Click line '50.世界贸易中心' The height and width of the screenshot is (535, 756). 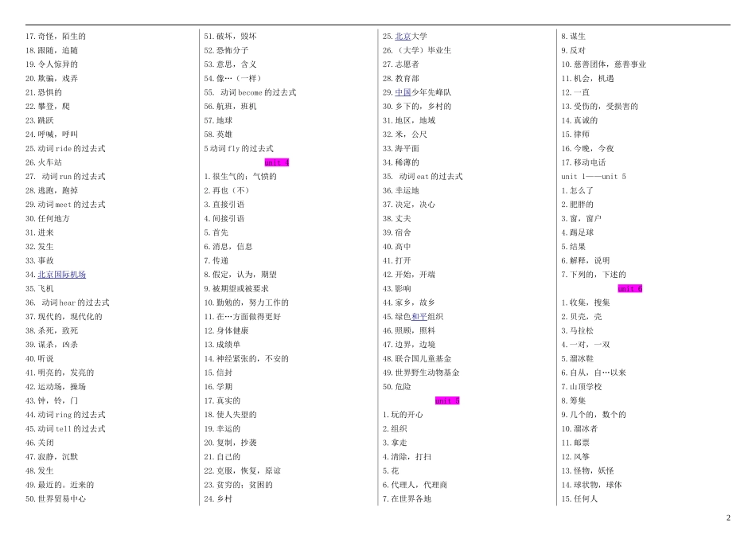[56, 499]
